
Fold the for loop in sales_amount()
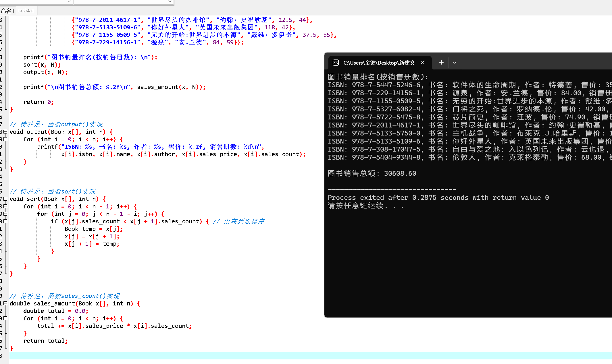[x=5, y=318]
